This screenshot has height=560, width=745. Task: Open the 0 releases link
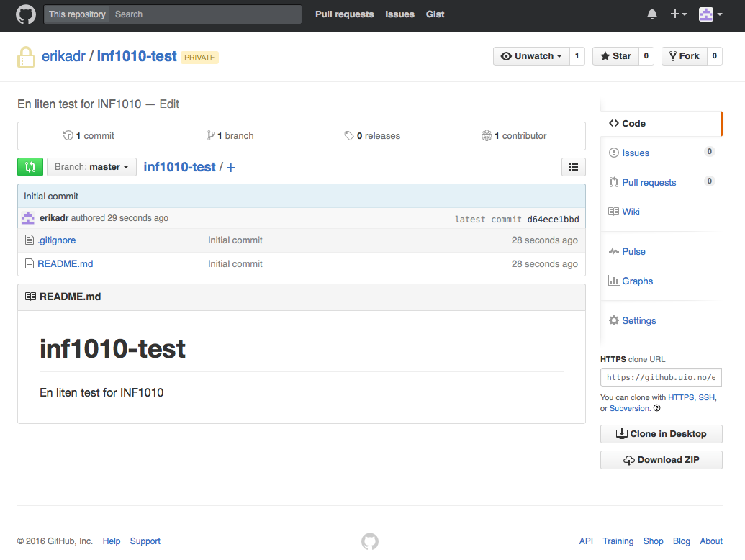pyautogui.click(x=373, y=136)
